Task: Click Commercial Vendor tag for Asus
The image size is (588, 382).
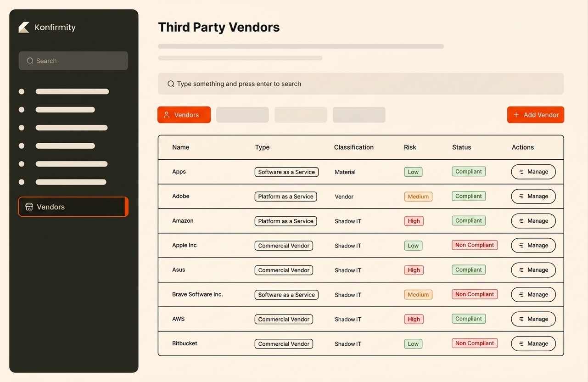Action: tap(284, 270)
